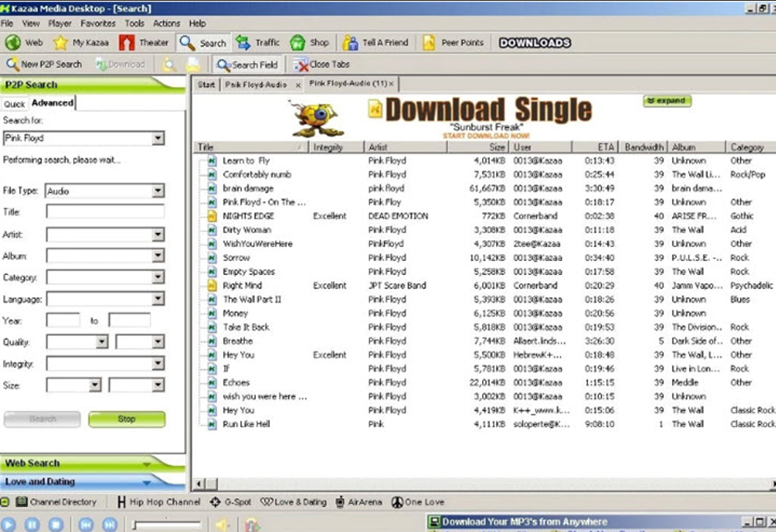Viewport: 776px width, 532px height.
Task: Open the first Quality dropdown
Action: pyautogui.click(x=102, y=341)
